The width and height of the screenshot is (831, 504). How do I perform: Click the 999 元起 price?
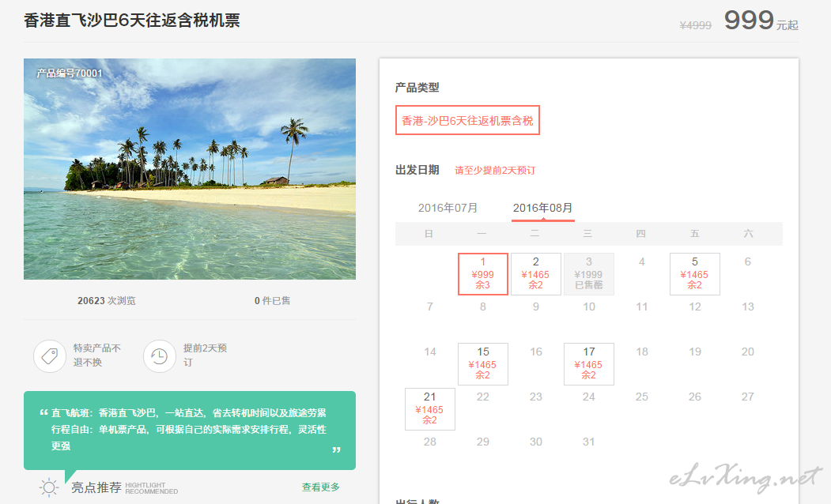click(x=761, y=21)
